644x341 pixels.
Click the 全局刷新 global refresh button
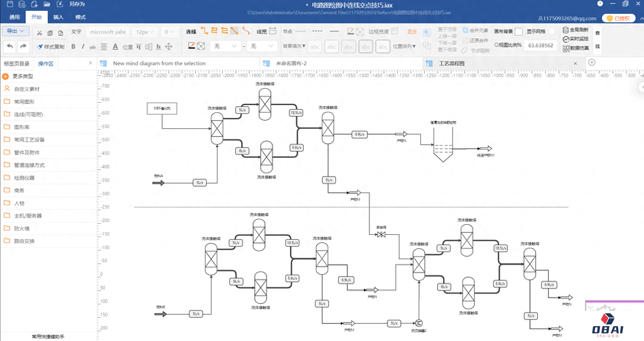coord(575,30)
